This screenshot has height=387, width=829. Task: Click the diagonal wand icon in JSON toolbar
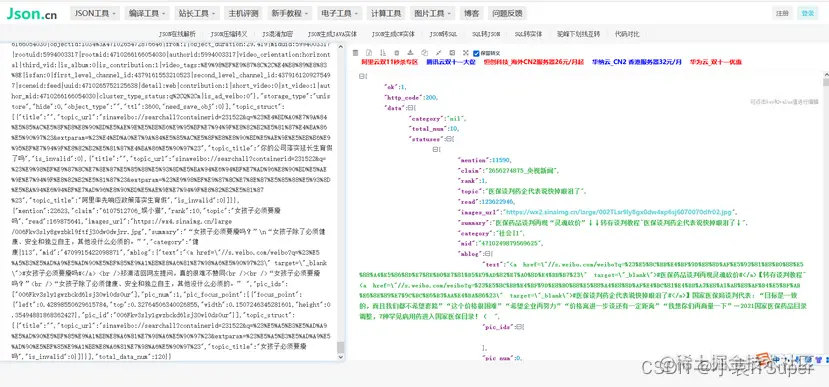(438, 53)
